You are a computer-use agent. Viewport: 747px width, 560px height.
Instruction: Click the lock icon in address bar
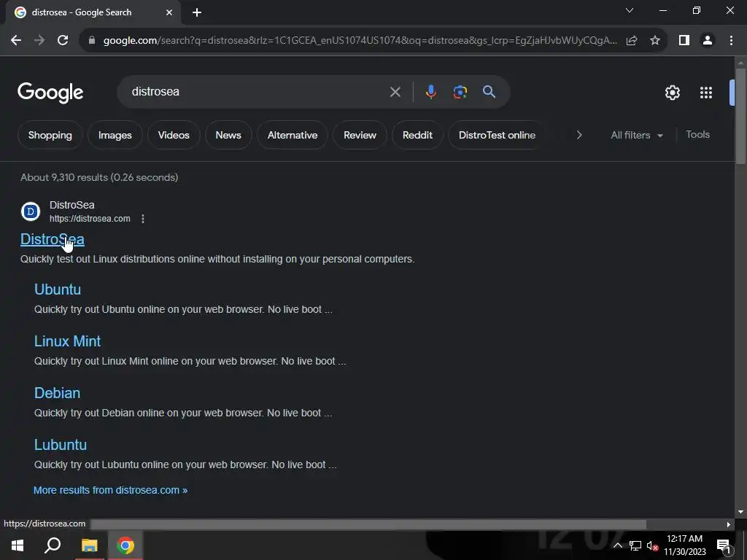coord(92,41)
